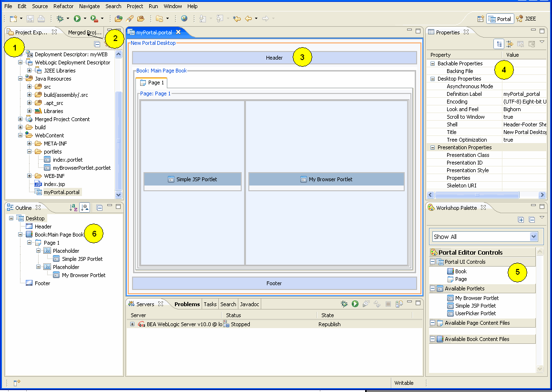
Task: Click Project Explorer down scroll arrow
Action: tap(118, 195)
